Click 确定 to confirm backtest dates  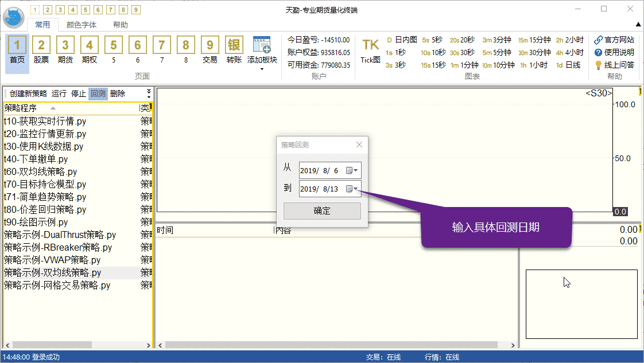pos(322,211)
